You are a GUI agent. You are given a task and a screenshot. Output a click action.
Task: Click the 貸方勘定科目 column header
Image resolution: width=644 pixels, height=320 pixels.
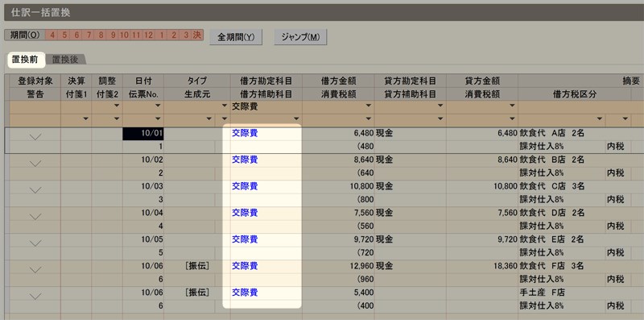tap(411, 81)
